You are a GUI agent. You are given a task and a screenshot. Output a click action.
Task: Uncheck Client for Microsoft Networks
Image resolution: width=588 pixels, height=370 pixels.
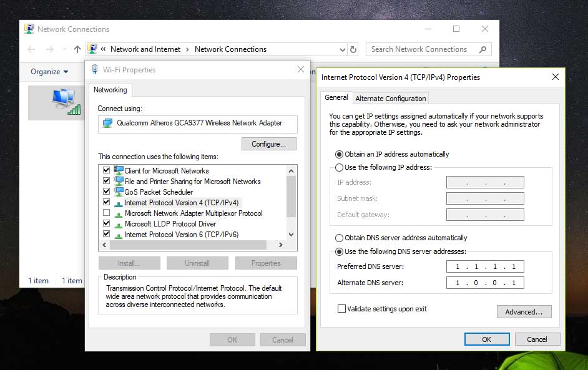click(107, 170)
